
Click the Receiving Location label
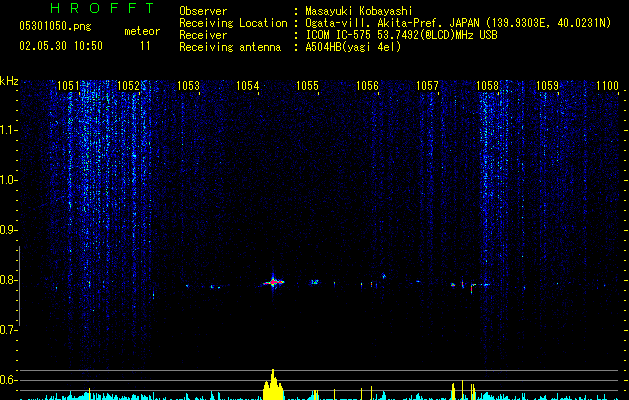[x=233, y=23]
